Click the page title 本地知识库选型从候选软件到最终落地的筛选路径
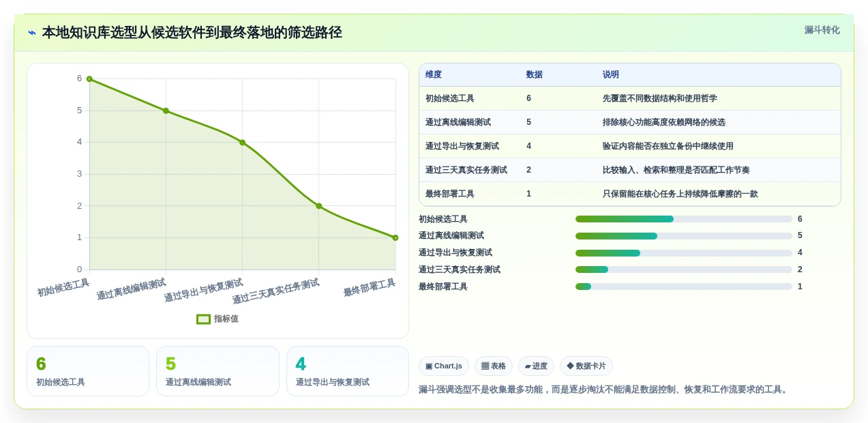The width and height of the screenshot is (868, 423). [x=192, y=33]
